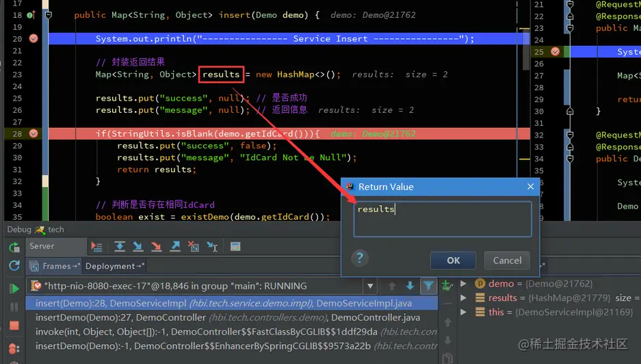The height and width of the screenshot is (364, 641).
Task: Click the Step Over debugger icon
Action: [x=119, y=246]
